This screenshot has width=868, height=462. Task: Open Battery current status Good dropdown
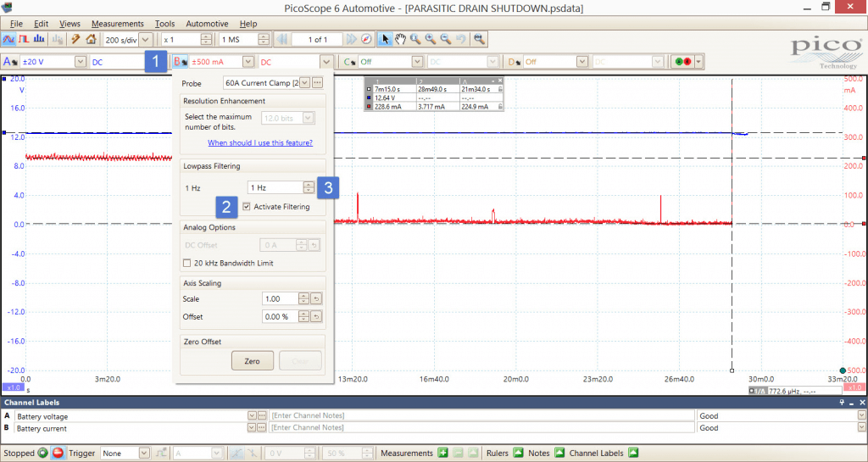pos(861,428)
